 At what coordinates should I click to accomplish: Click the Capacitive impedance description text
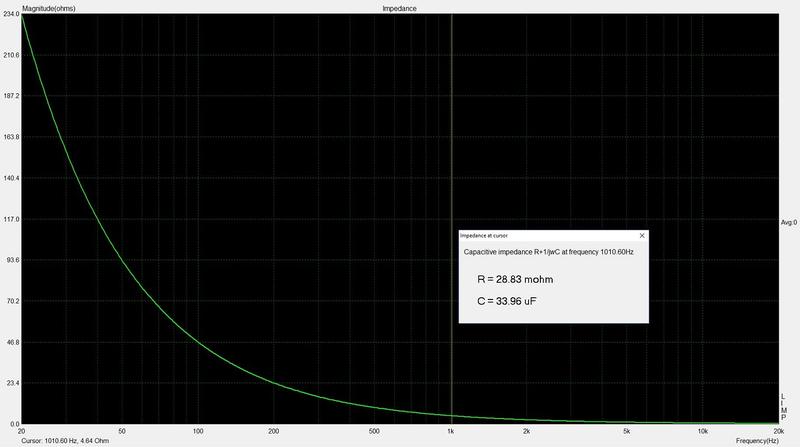pos(548,252)
